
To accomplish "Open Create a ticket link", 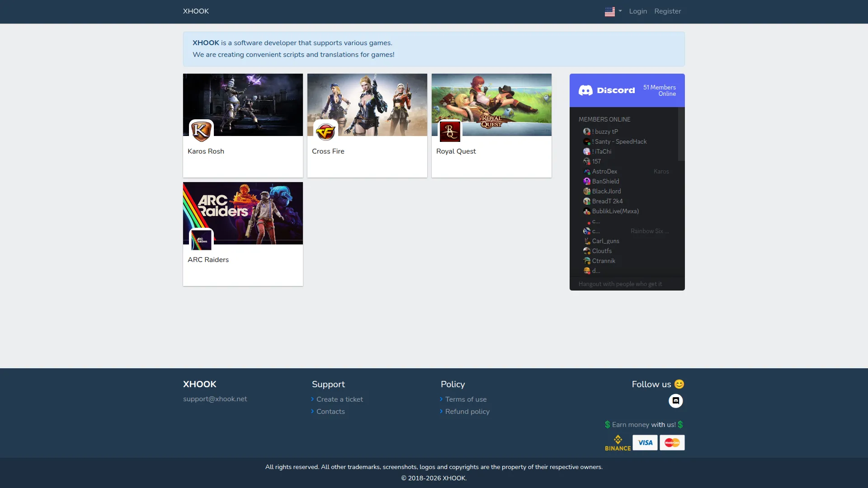I will (340, 399).
